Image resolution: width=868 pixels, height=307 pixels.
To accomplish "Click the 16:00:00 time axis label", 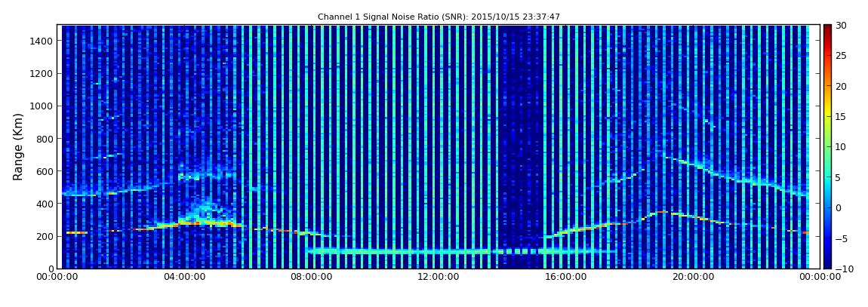I will click(565, 277).
